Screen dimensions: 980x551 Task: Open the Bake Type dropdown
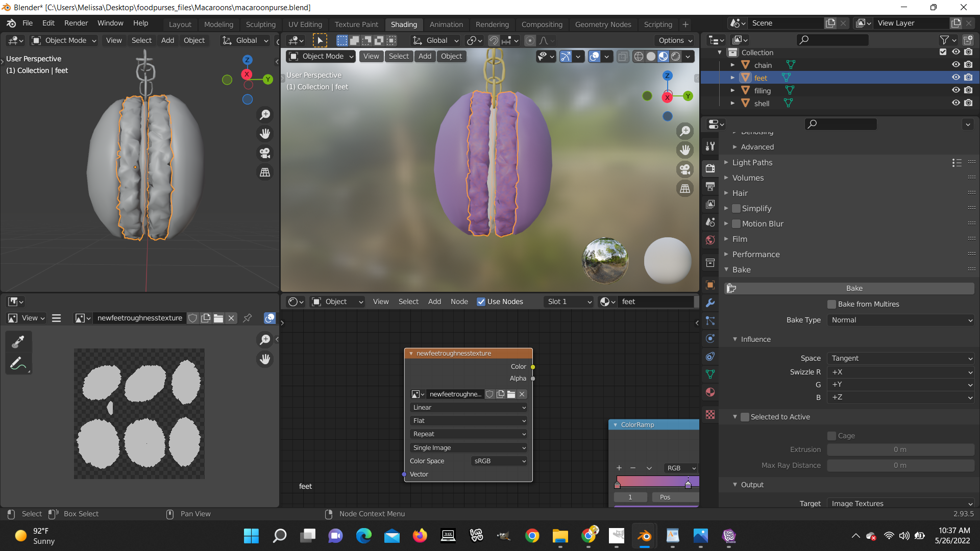[x=901, y=320]
